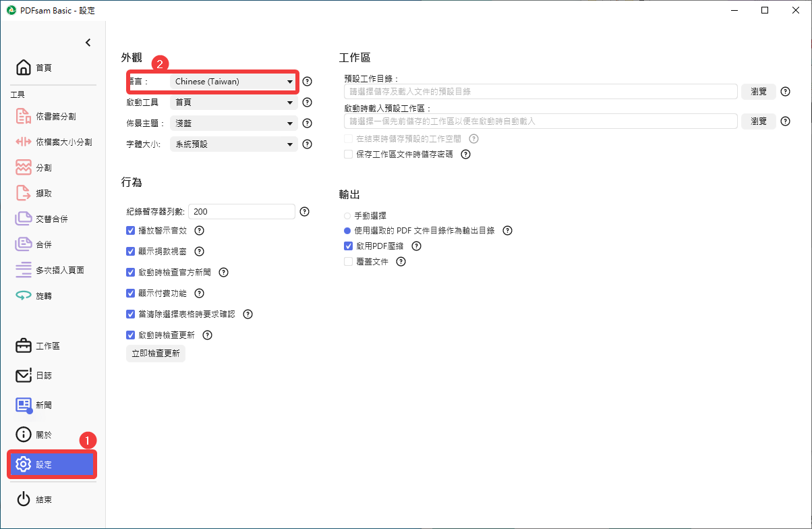Open the 擷取 extract tool icon

click(24, 193)
